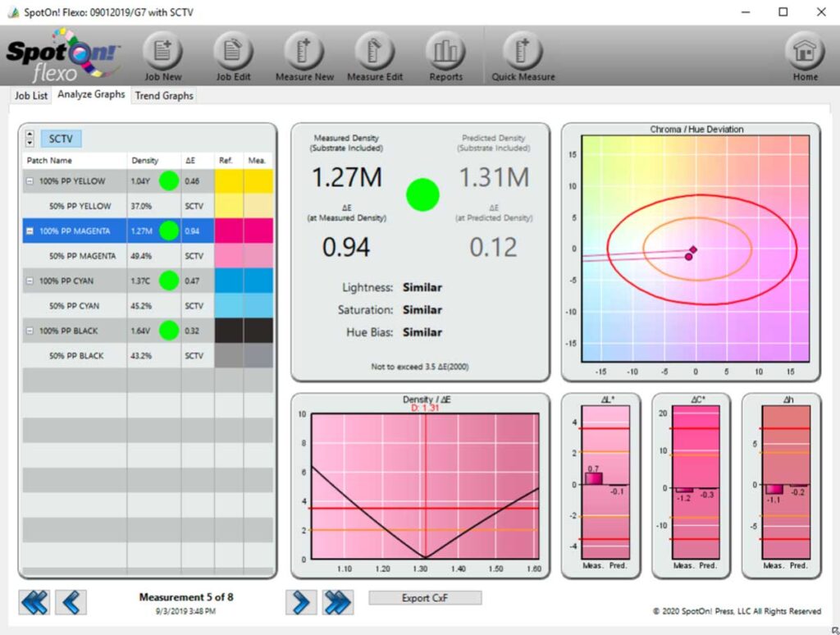
Task: Create a new job with Job New
Action: [x=162, y=51]
